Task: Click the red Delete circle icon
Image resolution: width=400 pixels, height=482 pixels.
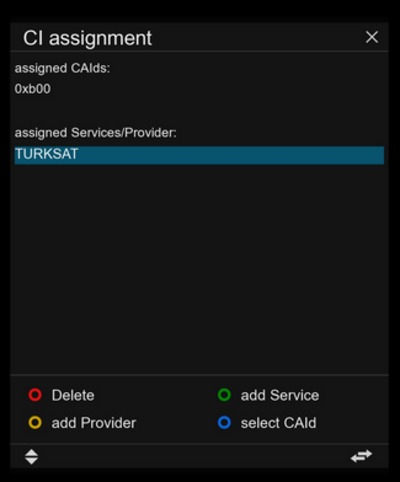Action: tap(35, 395)
